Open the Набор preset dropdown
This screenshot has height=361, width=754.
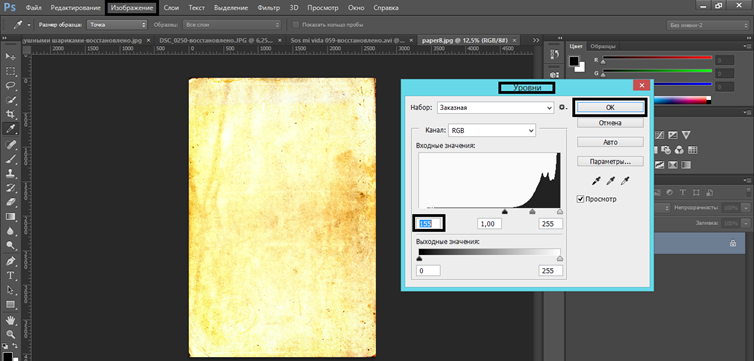coord(496,108)
